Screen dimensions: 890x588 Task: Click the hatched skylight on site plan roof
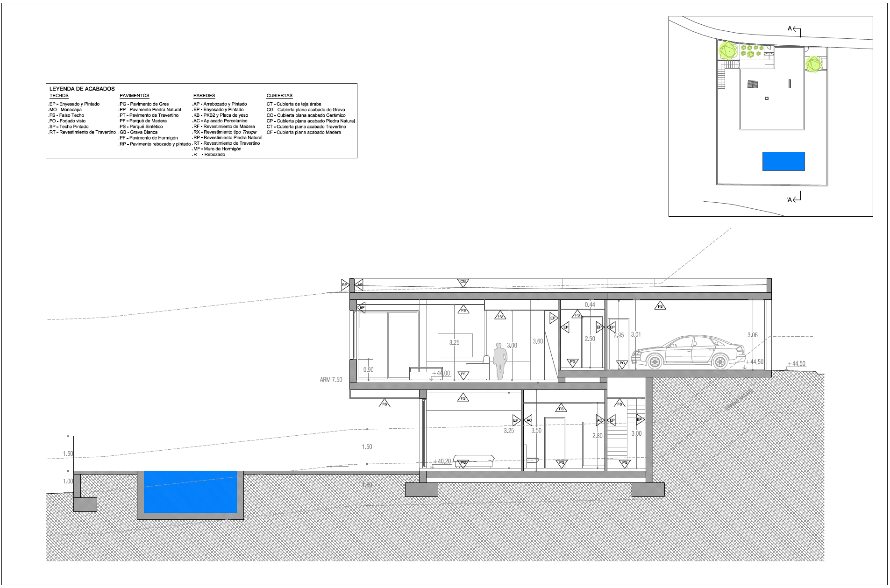coord(753,85)
